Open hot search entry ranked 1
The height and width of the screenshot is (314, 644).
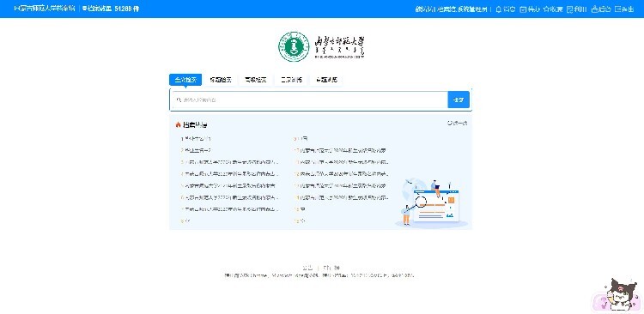[197, 139]
